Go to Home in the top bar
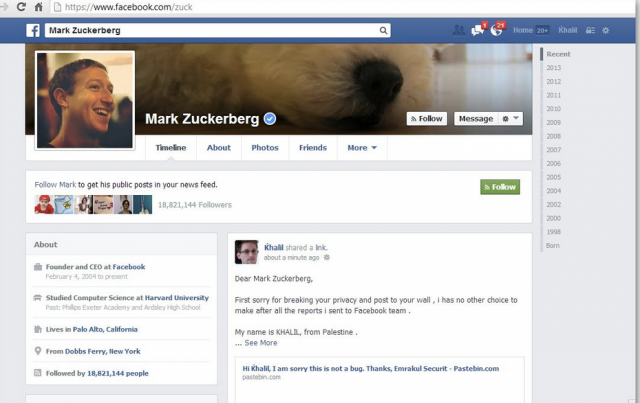The image size is (640, 403). (x=523, y=30)
